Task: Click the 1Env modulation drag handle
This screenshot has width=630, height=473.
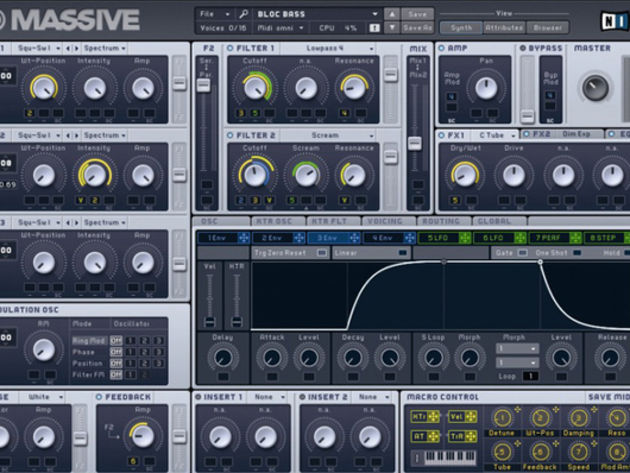Action: [x=243, y=238]
